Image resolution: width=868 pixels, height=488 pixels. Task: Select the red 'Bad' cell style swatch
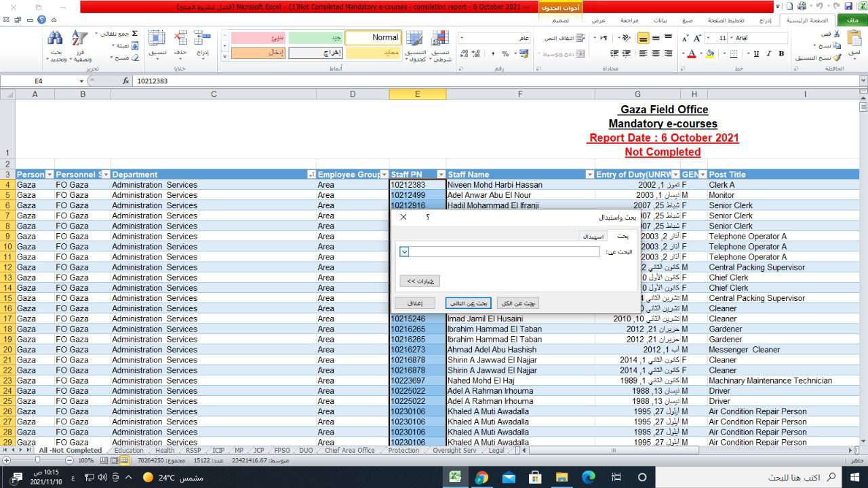tap(258, 38)
